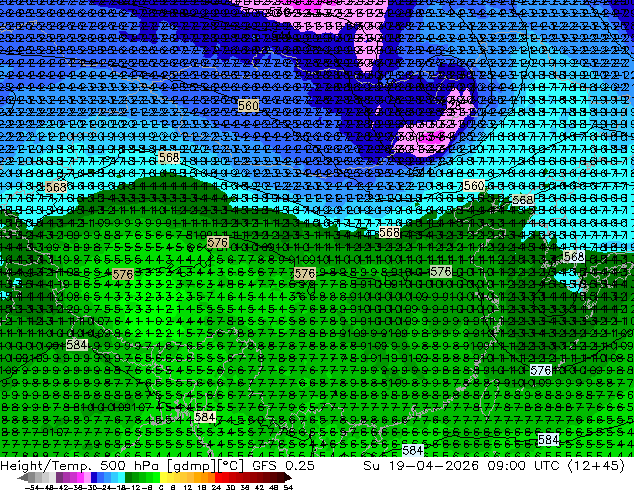Click the "GFS 0.25" model label
The height and width of the screenshot is (490, 634).
pos(283,465)
